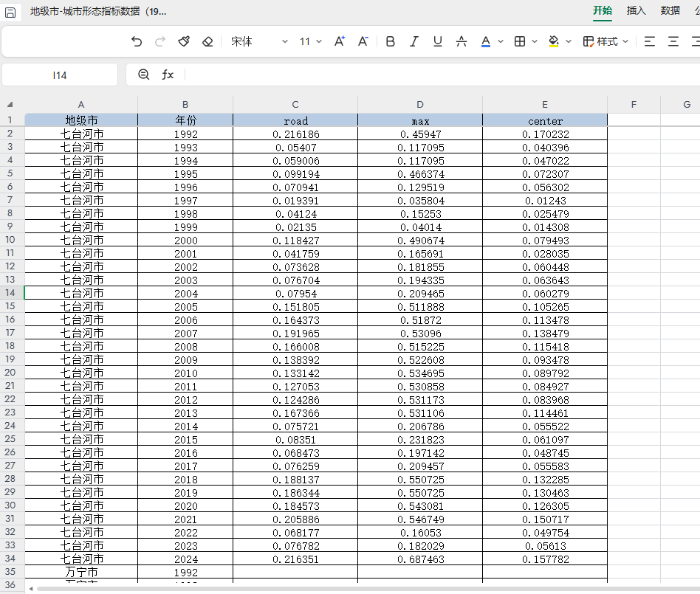Click the name box showing I14
This screenshot has width=700, height=594.
(60, 75)
